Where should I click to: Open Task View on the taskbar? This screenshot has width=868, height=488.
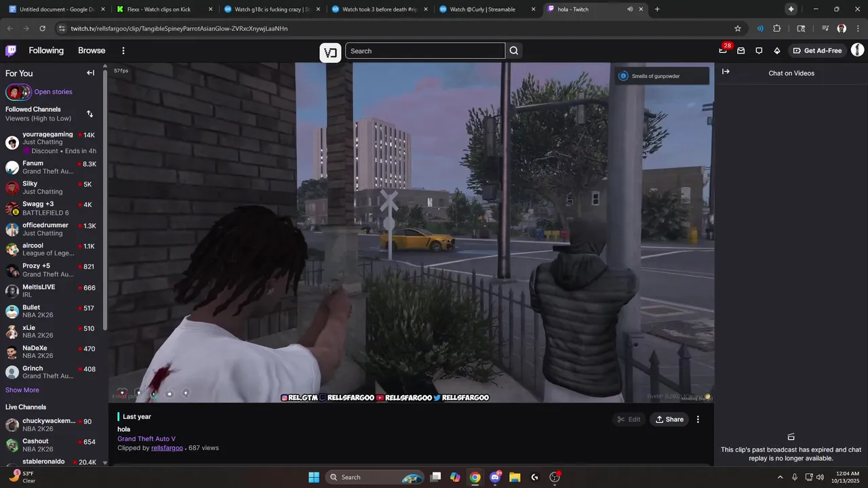coord(436,477)
